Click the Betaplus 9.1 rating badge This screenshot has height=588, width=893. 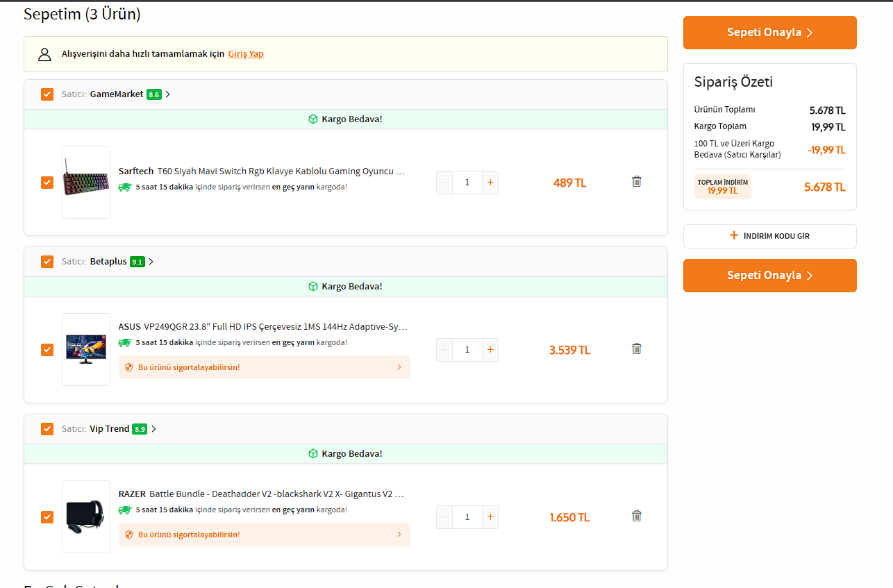(x=137, y=262)
